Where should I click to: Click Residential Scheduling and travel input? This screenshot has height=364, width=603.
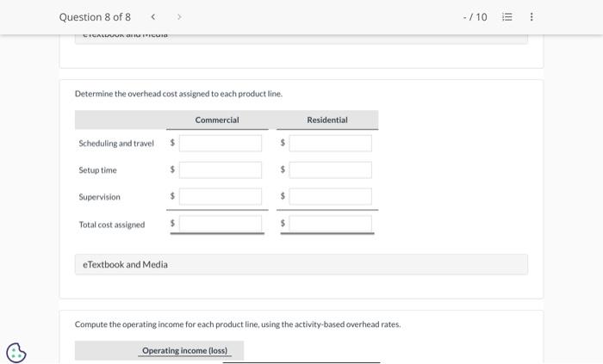coord(330,143)
